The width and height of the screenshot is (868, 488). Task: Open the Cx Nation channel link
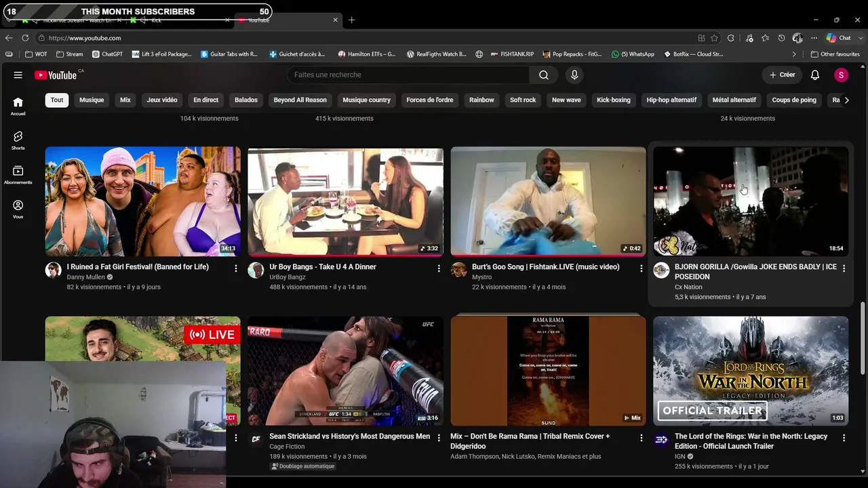688,287
